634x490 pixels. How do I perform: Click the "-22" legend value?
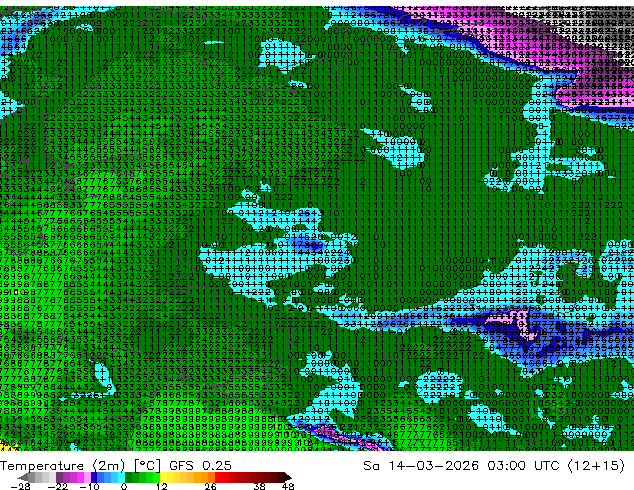click(x=57, y=486)
